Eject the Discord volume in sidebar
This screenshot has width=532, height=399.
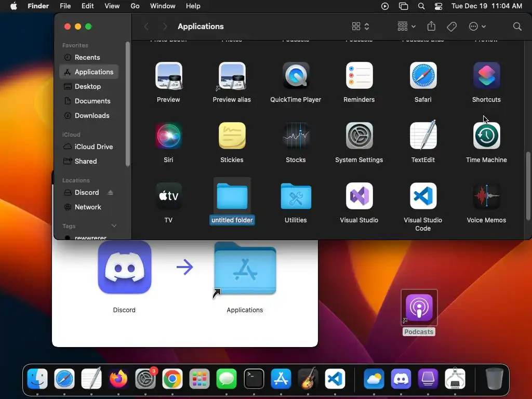click(x=110, y=192)
